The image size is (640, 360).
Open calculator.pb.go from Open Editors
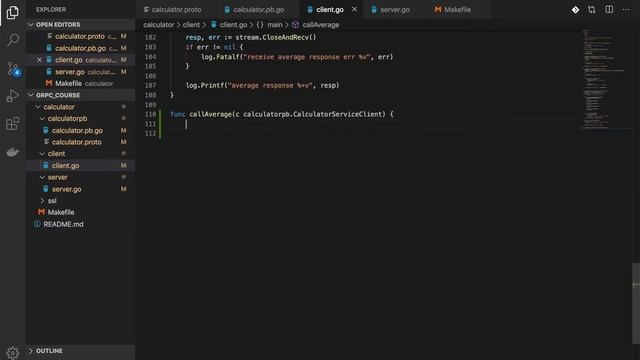pyautogui.click(x=80, y=48)
